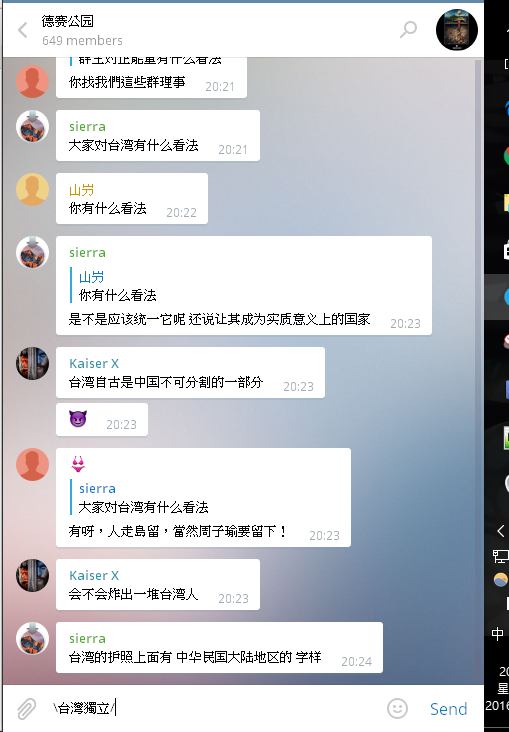This screenshot has height=732, width=509.
Task: Click the taskbar input method 中 indicator
Action: click(x=497, y=633)
